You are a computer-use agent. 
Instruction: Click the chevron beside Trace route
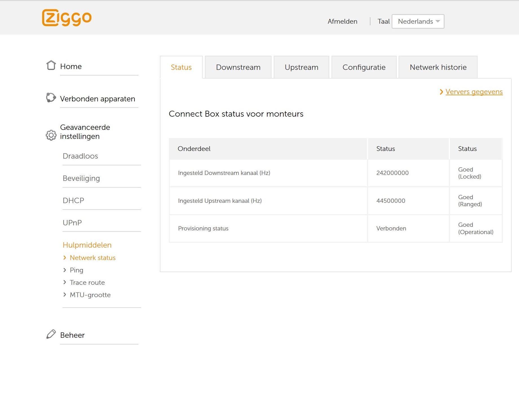pos(65,282)
